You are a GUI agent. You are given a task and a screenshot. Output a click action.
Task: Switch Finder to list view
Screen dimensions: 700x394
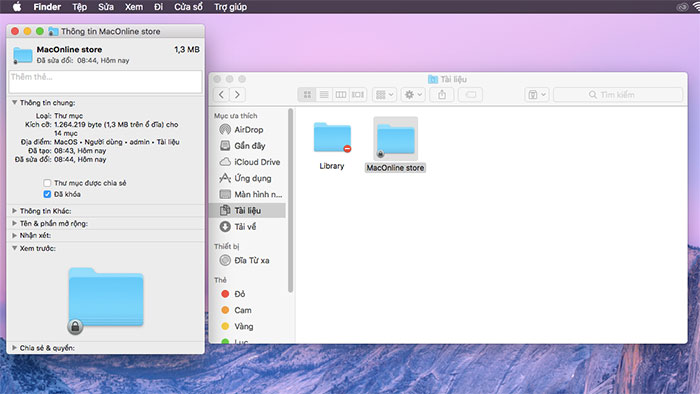324,95
